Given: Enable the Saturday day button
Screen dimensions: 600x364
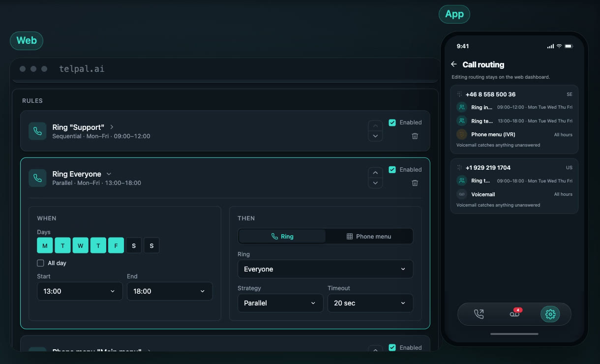Looking at the screenshot, I should tap(134, 245).
